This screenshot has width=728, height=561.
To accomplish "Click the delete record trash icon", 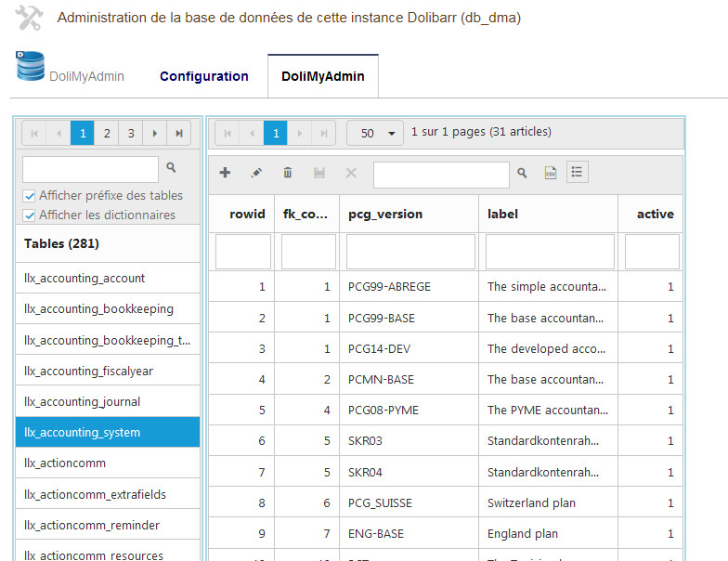I will click(x=288, y=173).
